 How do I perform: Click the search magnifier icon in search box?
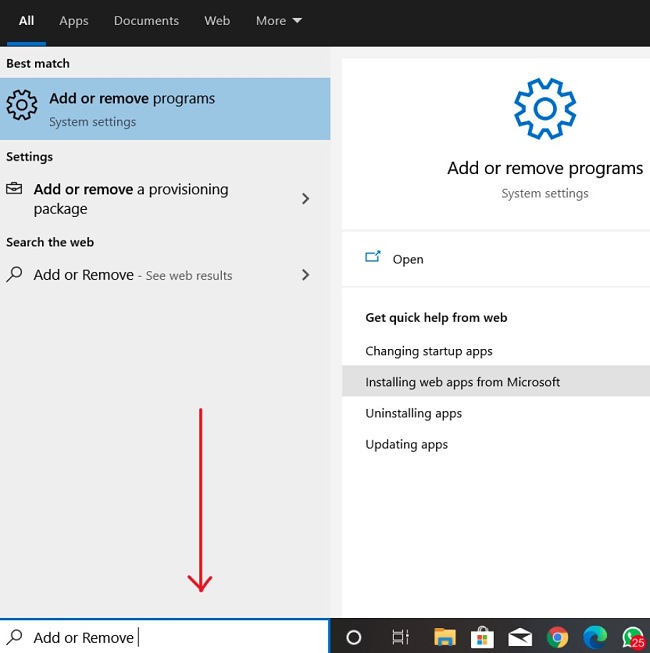click(x=15, y=637)
